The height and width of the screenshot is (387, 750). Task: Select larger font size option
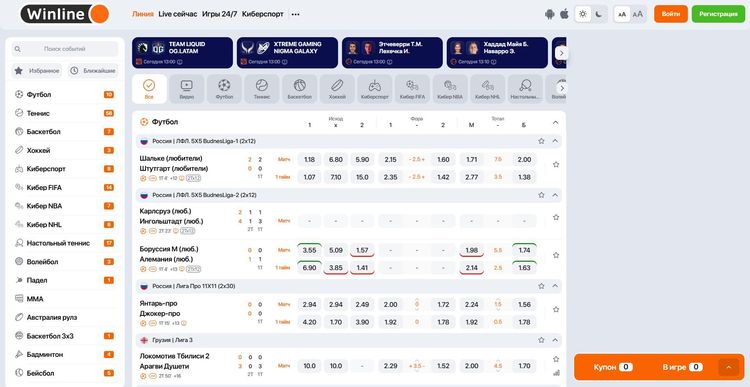638,14
